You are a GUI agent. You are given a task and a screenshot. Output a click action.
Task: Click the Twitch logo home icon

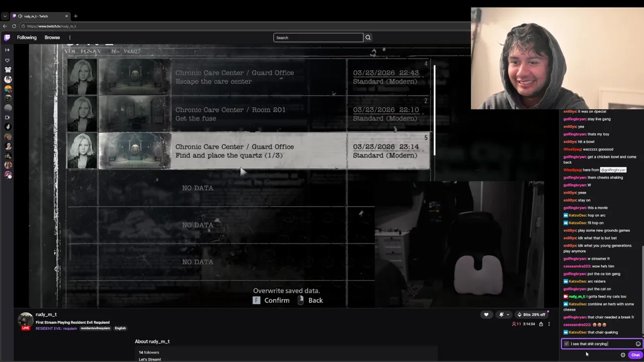(7, 37)
